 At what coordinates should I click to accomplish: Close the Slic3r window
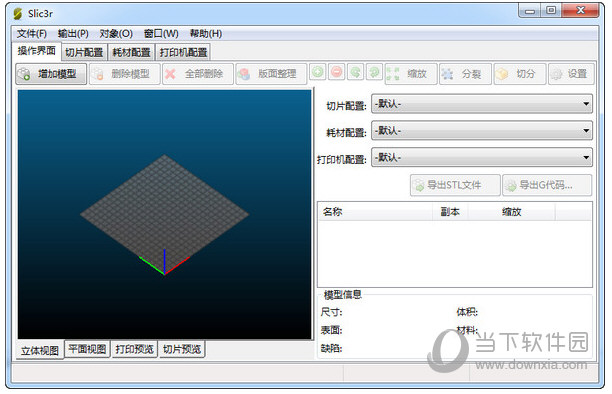click(580, 11)
